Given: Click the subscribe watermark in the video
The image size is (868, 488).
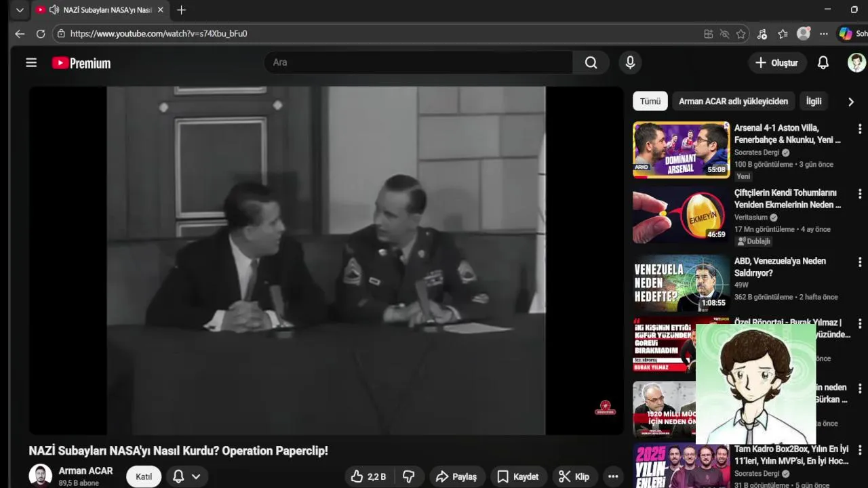Looking at the screenshot, I should 605,408.
